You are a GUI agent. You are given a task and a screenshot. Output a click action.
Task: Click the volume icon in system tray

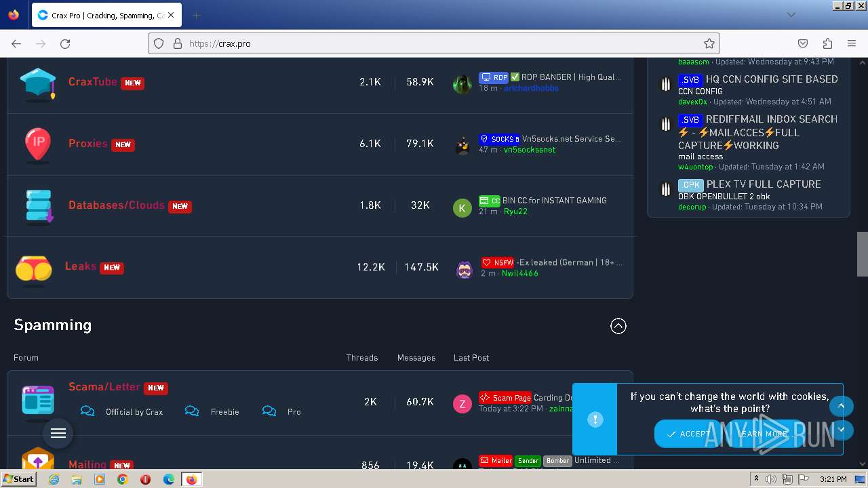pos(771,479)
